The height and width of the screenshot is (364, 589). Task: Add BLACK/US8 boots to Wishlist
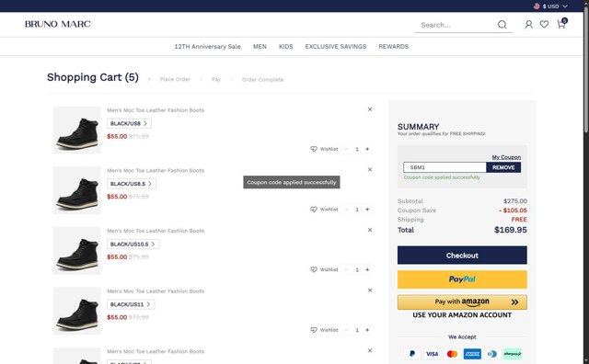tap(324, 149)
